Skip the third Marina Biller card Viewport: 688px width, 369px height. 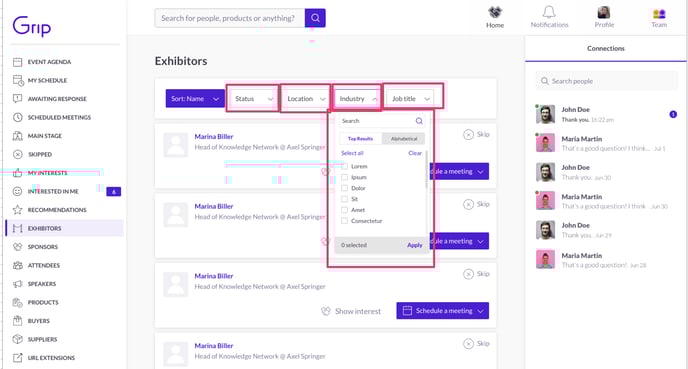[477, 274]
